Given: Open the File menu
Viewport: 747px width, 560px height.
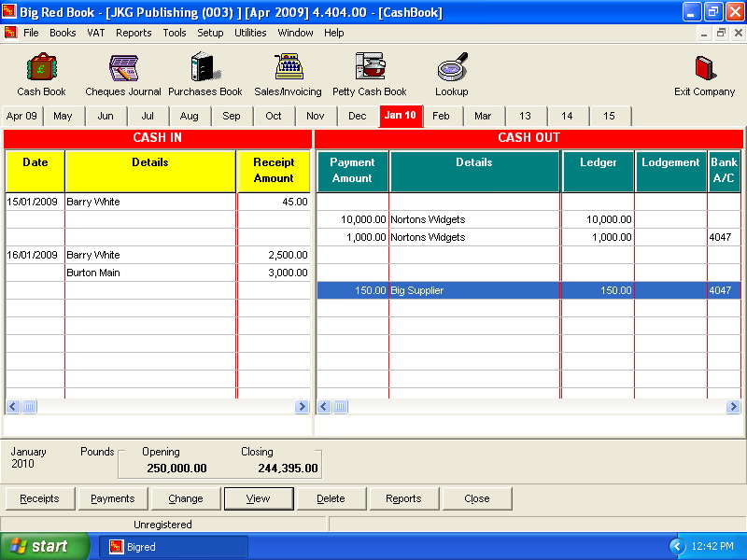Looking at the screenshot, I should tap(31, 33).
